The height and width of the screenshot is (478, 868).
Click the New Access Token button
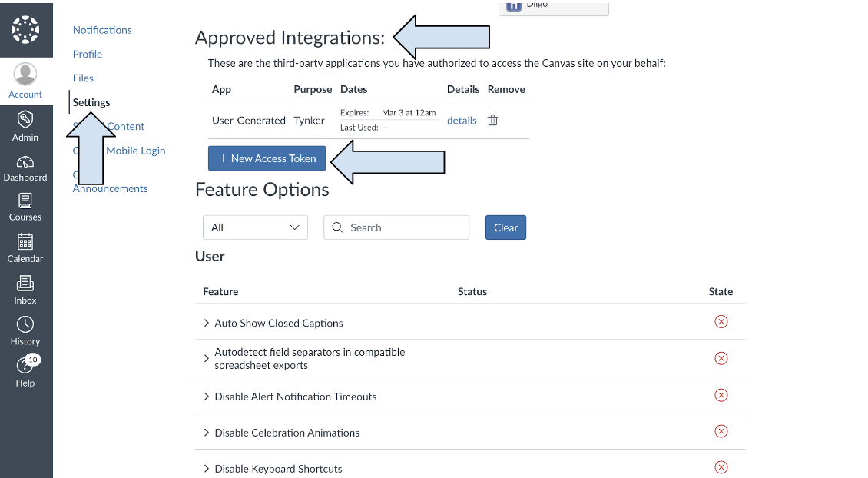(x=267, y=158)
